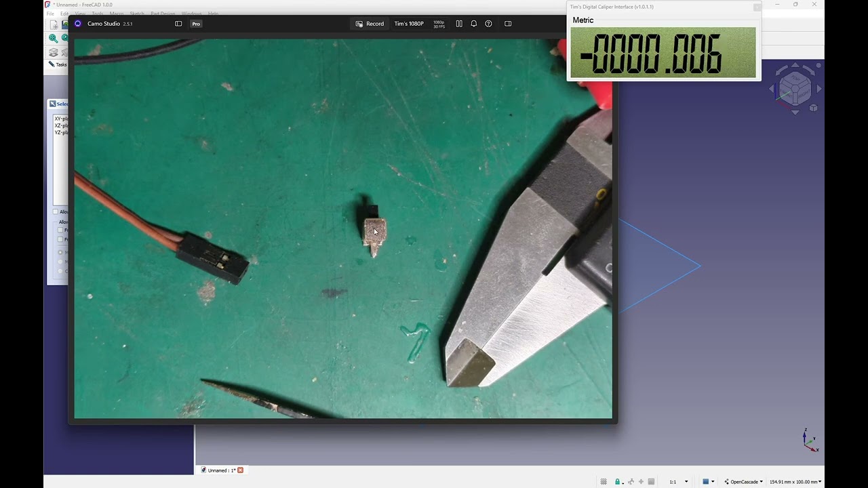Click the green lock icon in status bar
This screenshot has width=868, height=488.
[x=617, y=482]
